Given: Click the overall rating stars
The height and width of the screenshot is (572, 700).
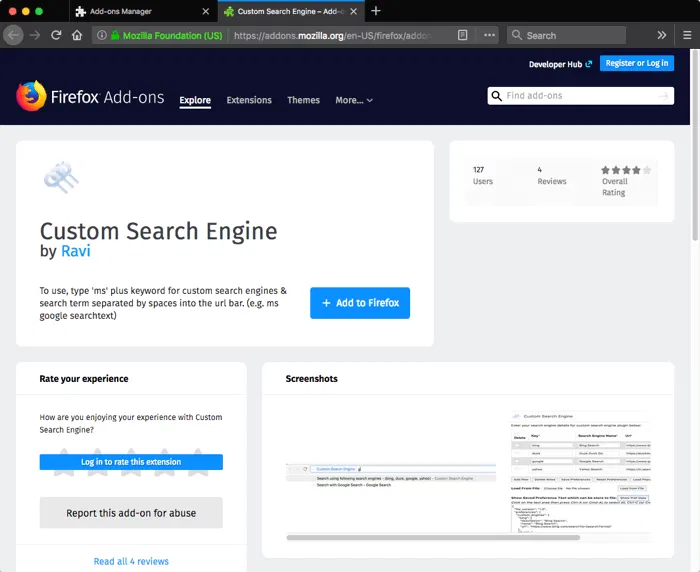Looking at the screenshot, I should (626, 170).
